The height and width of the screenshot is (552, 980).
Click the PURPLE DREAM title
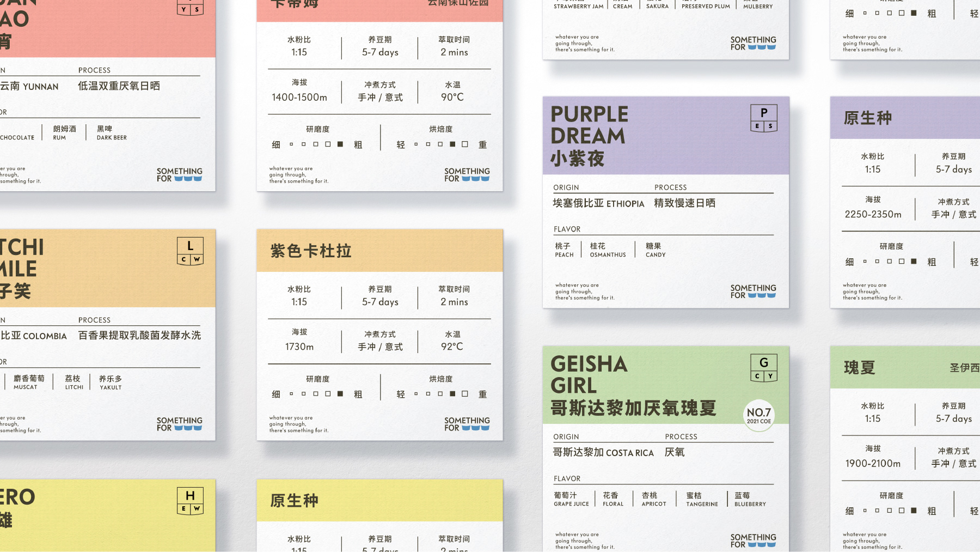point(589,125)
